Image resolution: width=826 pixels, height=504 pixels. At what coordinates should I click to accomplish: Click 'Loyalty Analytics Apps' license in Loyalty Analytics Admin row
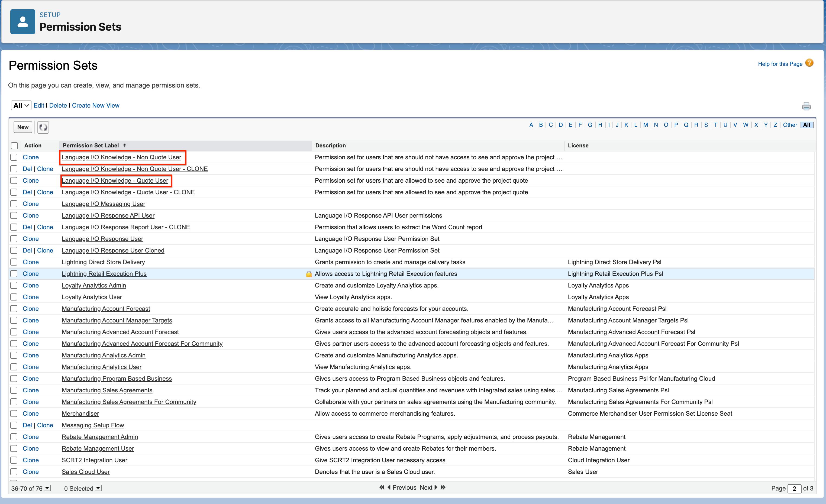[x=598, y=286]
